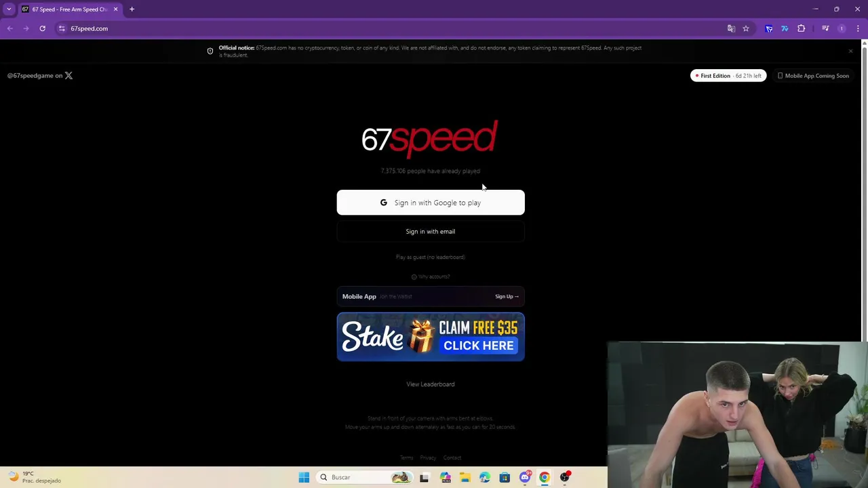Dismiss the official notice banner

click(x=850, y=51)
